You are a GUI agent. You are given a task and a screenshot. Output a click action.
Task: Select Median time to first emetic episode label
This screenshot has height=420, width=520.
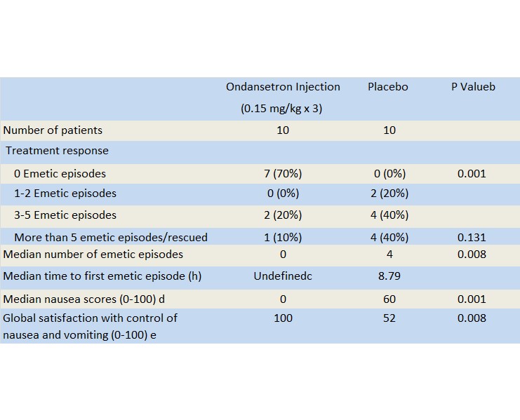102,276
